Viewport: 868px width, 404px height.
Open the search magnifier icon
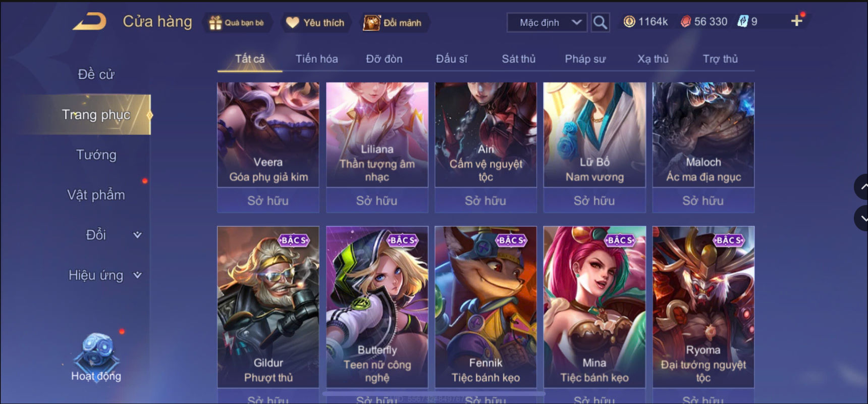tap(600, 22)
